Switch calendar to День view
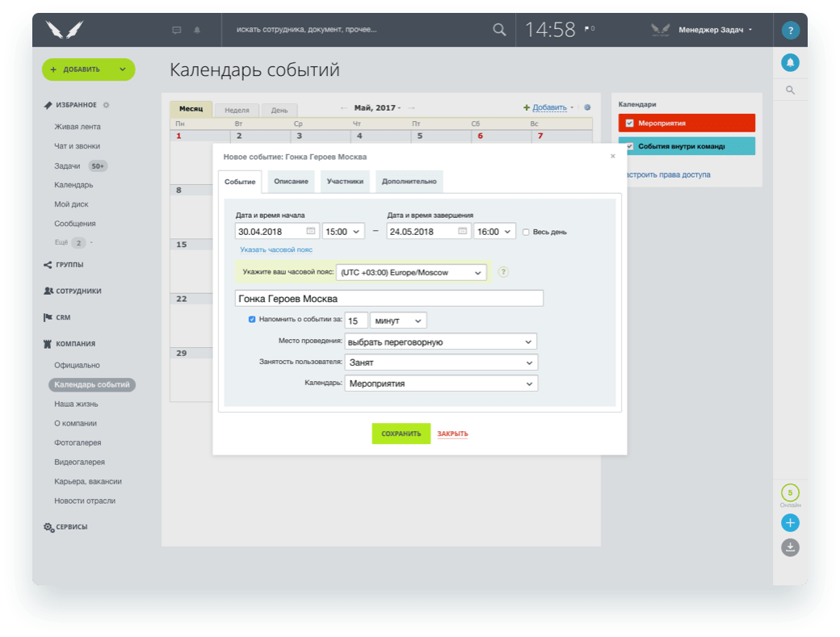The height and width of the screenshot is (637, 840). pyautogui.click(x=279, y=111)
